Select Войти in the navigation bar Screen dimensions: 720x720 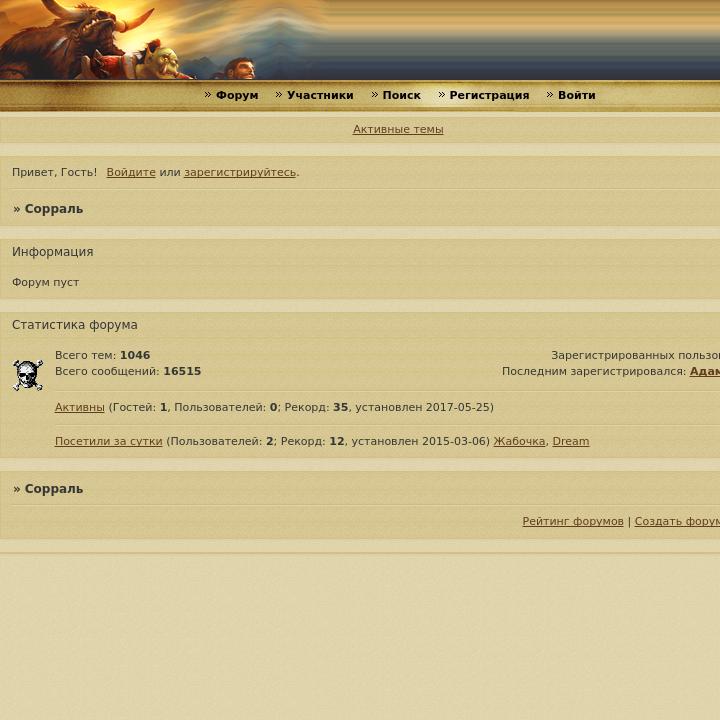[x=576, y=95]
